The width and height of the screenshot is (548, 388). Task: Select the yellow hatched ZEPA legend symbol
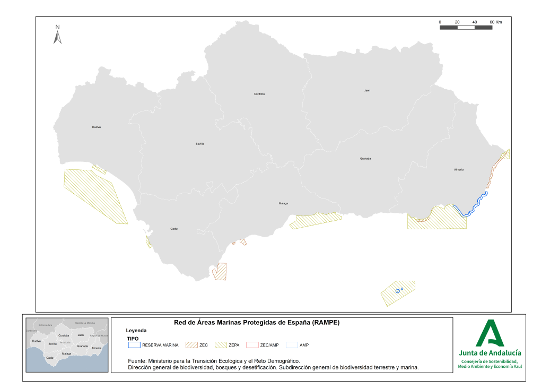[x=221, y=345]
